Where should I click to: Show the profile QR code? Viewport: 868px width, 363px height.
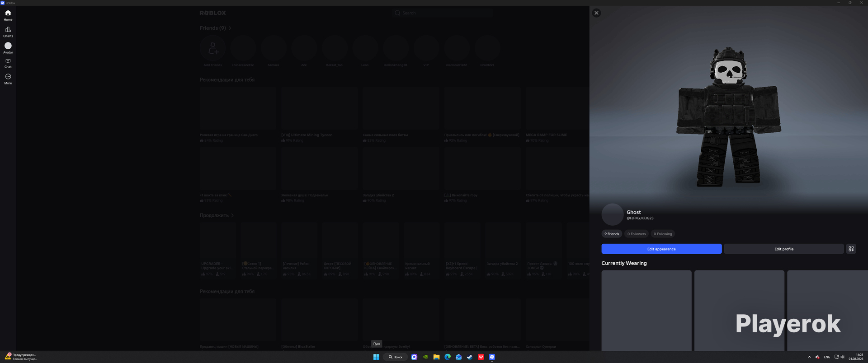point(851,249)
